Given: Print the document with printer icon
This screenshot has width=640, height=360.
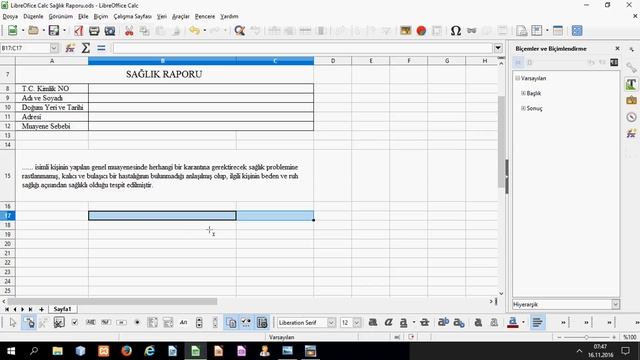Looking at the screenshot, I should [x=94, y=31].
